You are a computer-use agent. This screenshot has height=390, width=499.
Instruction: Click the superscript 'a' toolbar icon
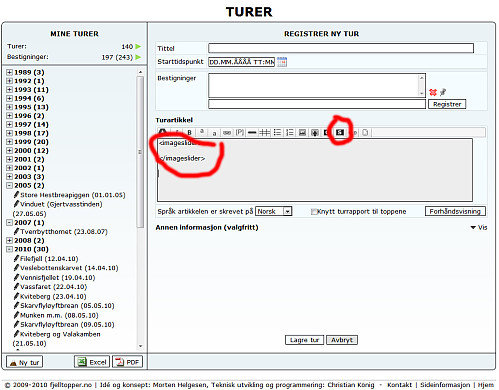coord(202,132)
